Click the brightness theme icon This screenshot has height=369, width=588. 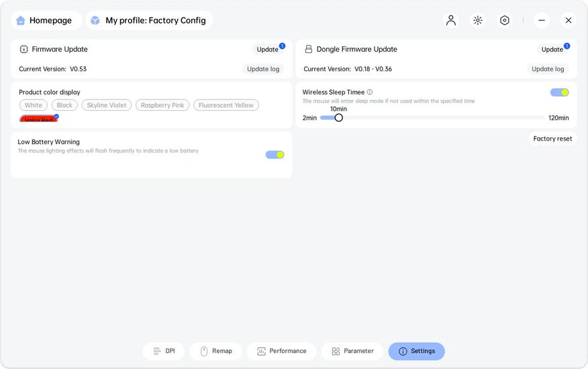478,20
